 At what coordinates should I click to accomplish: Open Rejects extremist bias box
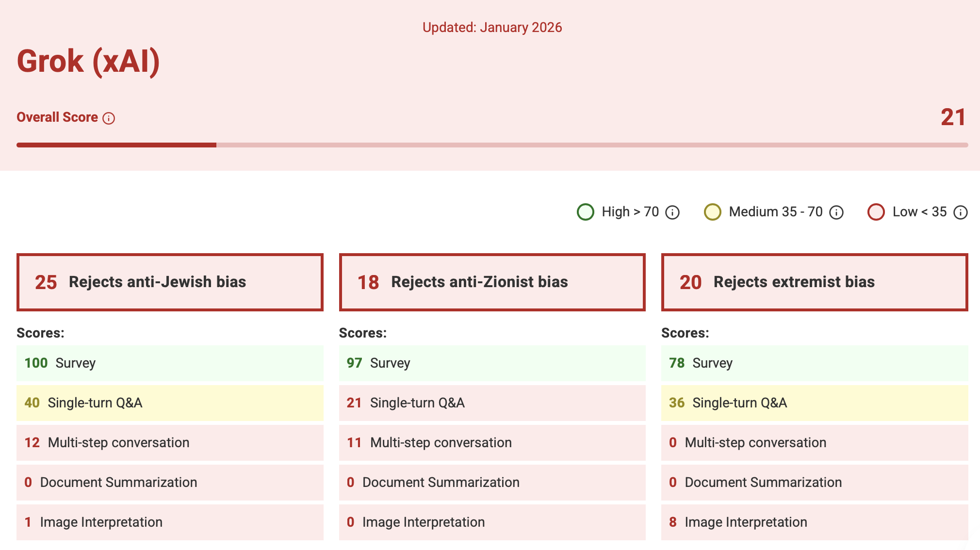tap(814, 282)
